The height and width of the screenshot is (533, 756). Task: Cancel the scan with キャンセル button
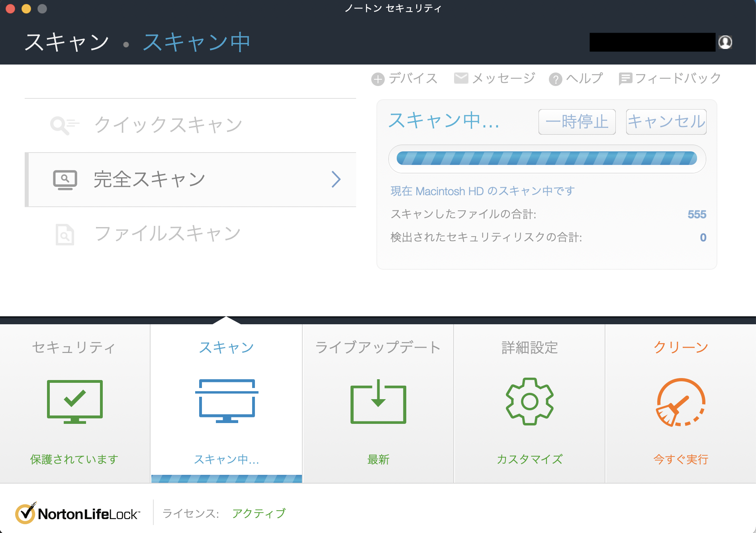click(666, 122)
